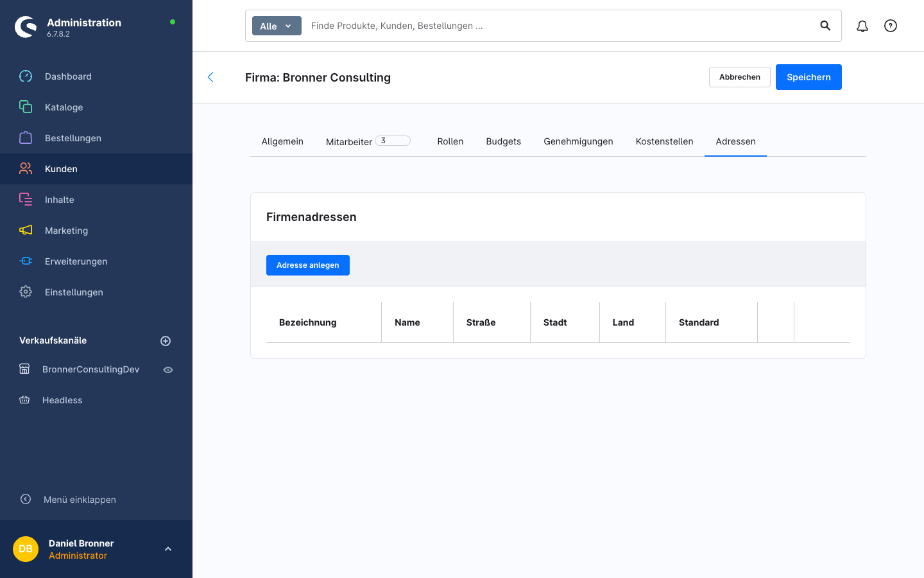Go back using the arrow icon

pos(210,77)
